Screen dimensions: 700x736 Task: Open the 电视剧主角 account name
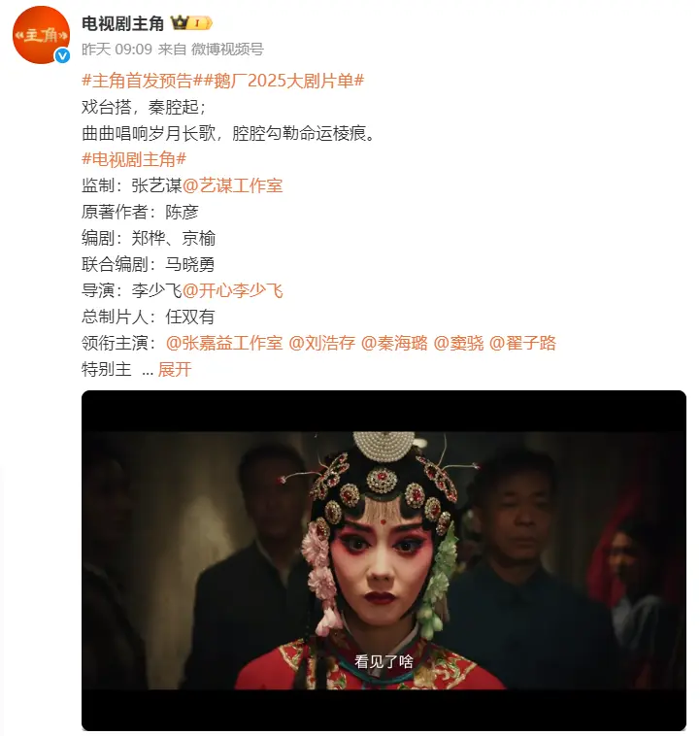tap(122, 23)
